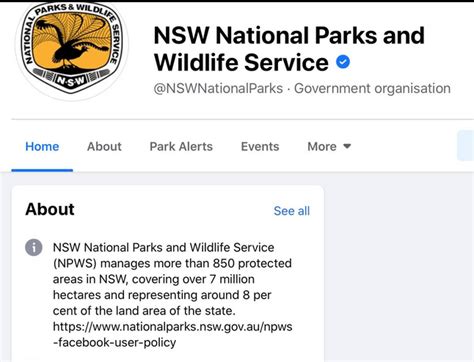Click the Government organisation category link
474x362 pixels.
(x=372, y=88)
